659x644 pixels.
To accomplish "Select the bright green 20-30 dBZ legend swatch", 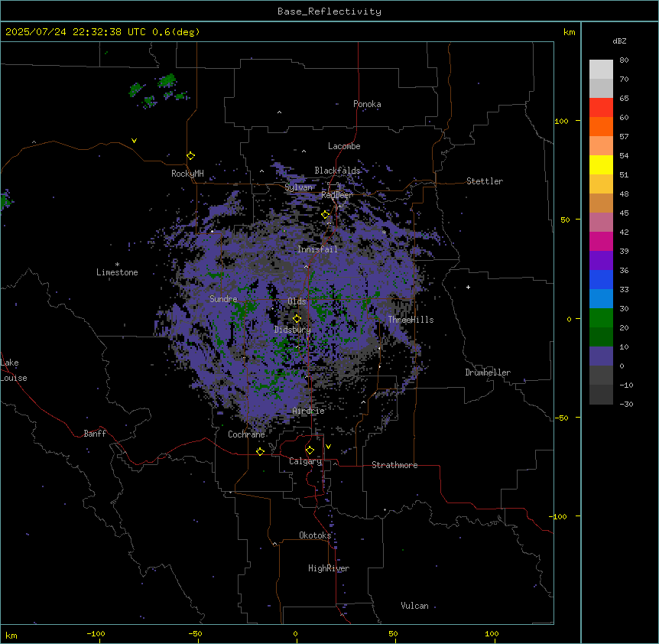I will (601, 318).
